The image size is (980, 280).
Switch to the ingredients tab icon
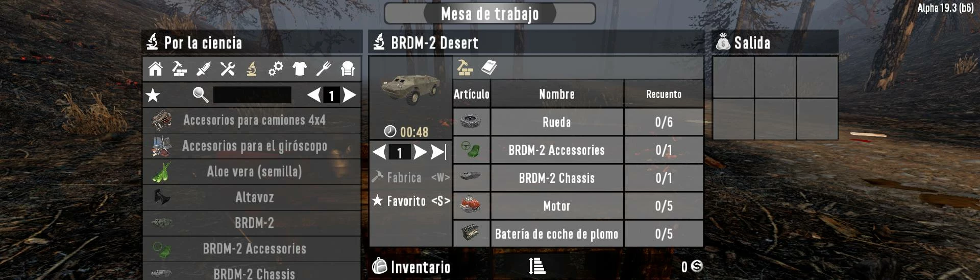click(x=465, y=67)
